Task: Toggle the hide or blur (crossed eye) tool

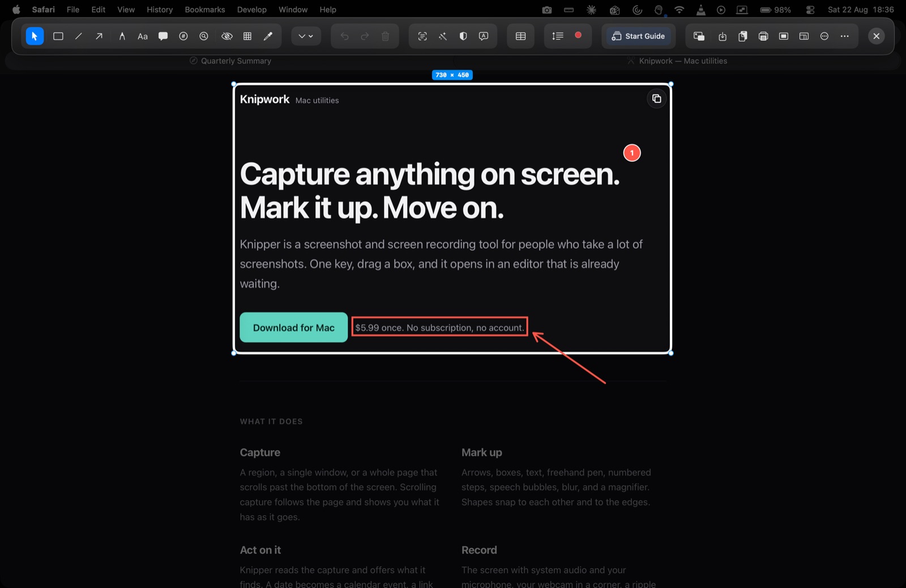Action: click(226, 36)
